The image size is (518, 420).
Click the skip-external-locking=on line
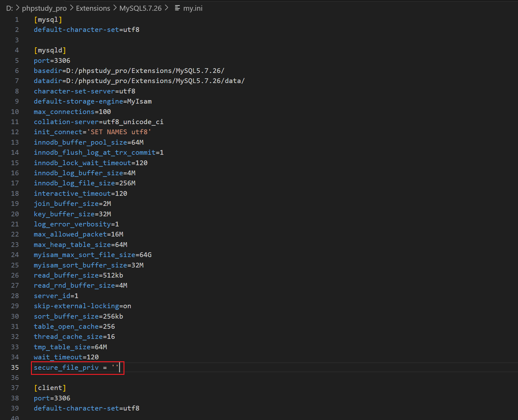click(82, 306)
